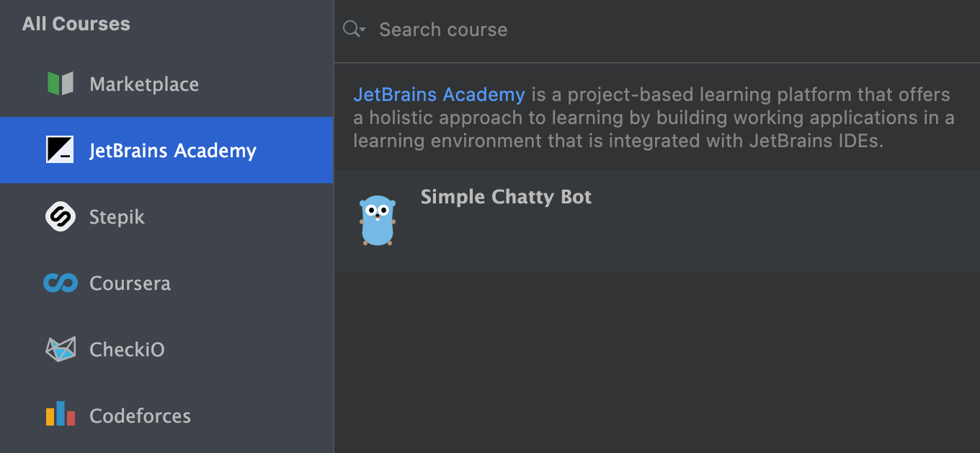This screenshot has width=980, height=453.
Task: Click the All Courses header
Action: point(76,24)
